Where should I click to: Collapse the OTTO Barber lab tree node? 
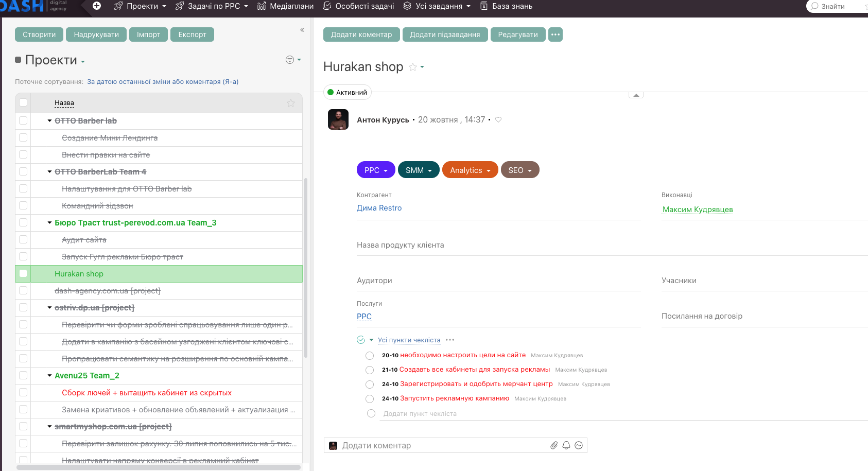50,121
